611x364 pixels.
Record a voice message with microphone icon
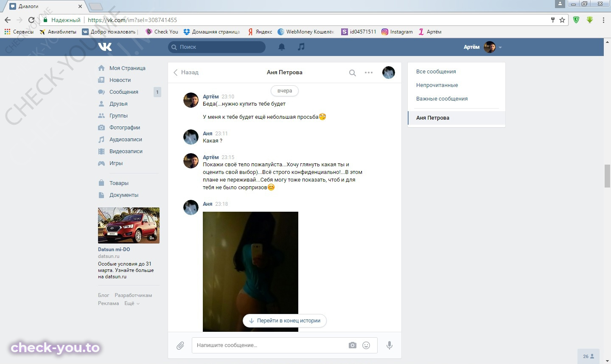pyautogui.click(x=389, y=345)
